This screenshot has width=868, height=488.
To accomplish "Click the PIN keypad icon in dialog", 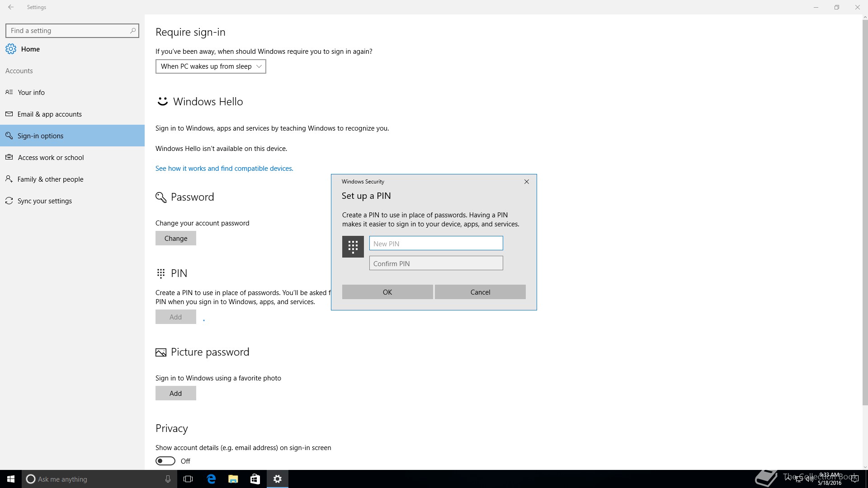I will (x=353, y=247).
